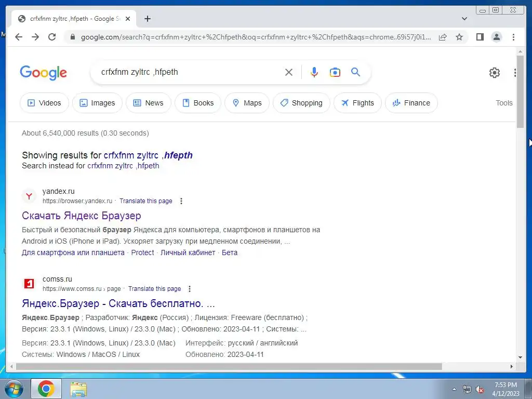Switch to Images results
532x399 pixels.
tap(97, 103)
